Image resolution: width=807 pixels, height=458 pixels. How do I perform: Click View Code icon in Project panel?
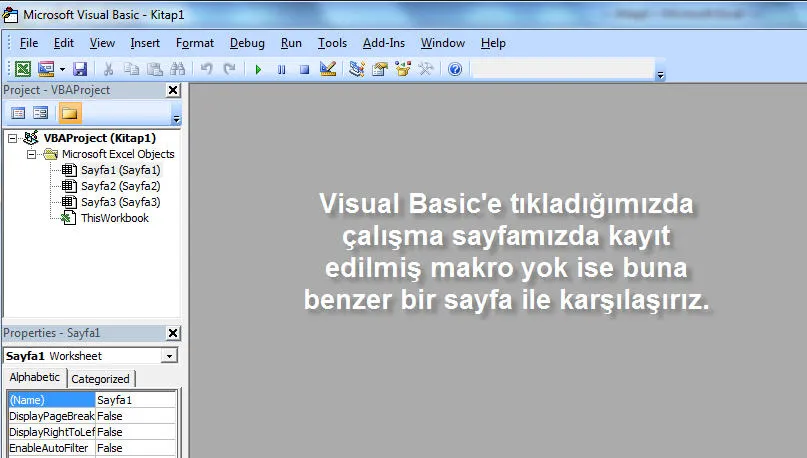coord(18,113)
